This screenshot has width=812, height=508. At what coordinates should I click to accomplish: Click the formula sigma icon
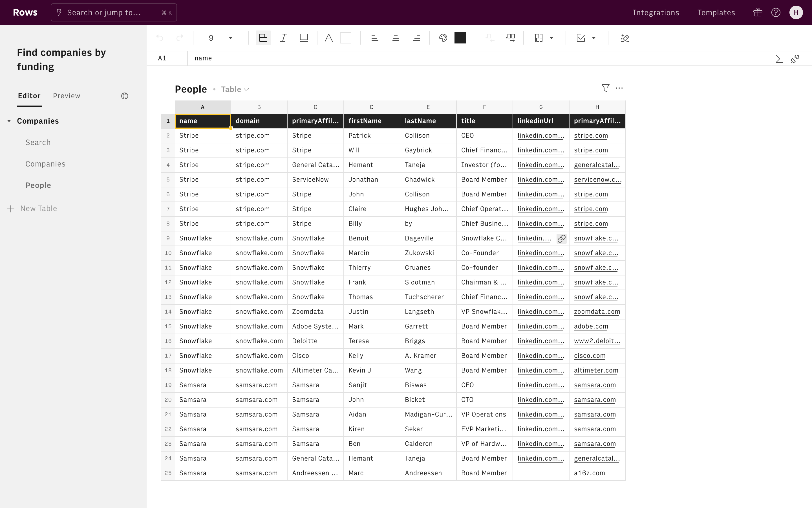pyautogui.click(x=779, y=59)
